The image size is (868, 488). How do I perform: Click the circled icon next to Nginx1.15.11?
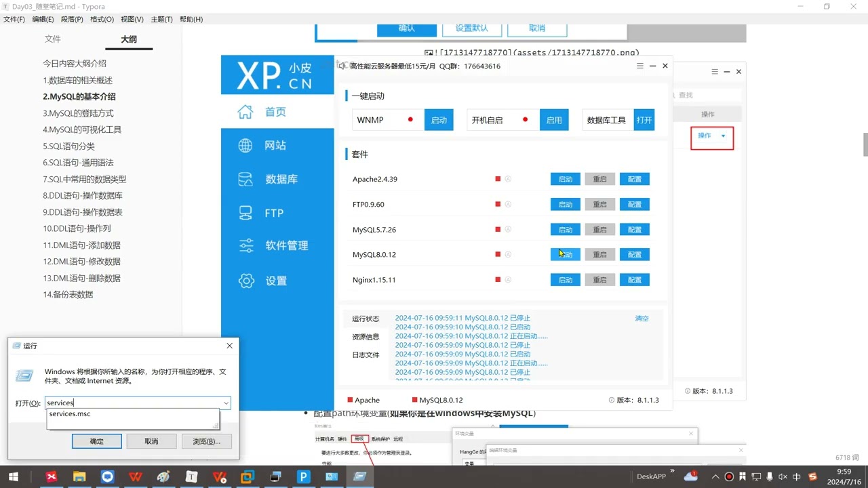[x=508, y=279]
